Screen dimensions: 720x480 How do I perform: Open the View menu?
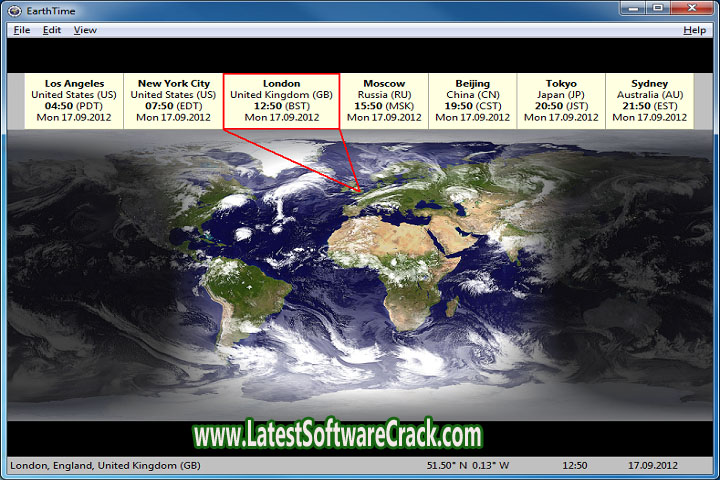click(x=85, y=30)
